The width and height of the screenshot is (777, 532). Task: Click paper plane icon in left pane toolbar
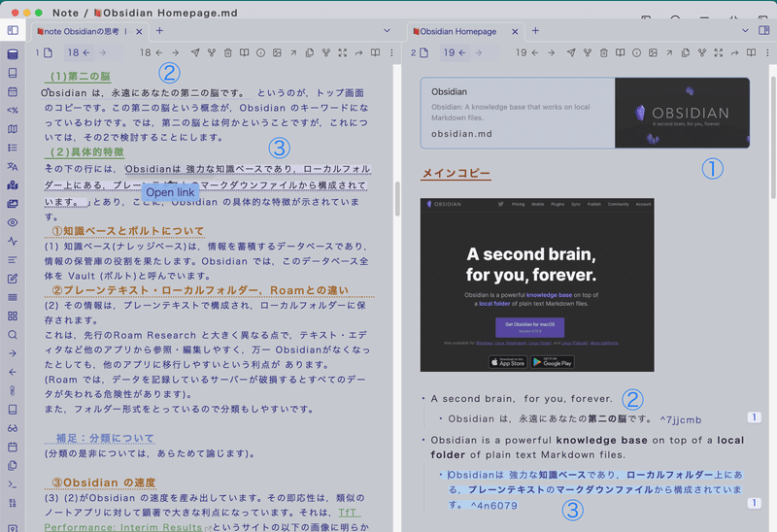195,52
